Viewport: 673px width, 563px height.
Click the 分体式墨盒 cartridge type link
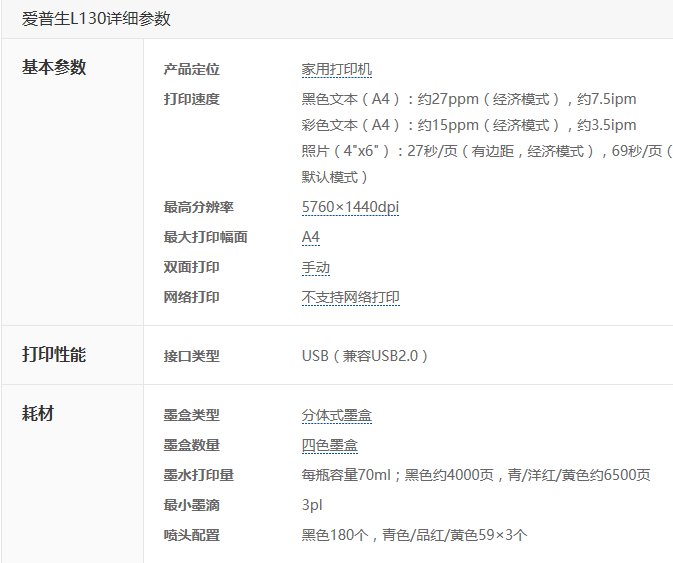pyautogui.click(x=336, y=415)
